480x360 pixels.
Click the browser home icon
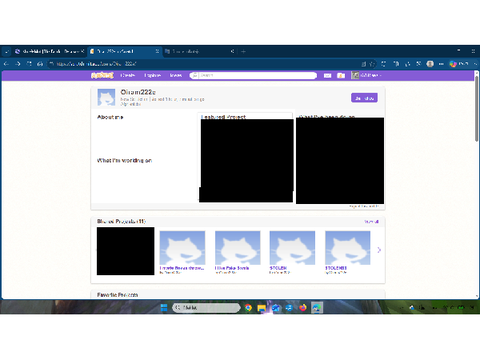pos(40,64)
